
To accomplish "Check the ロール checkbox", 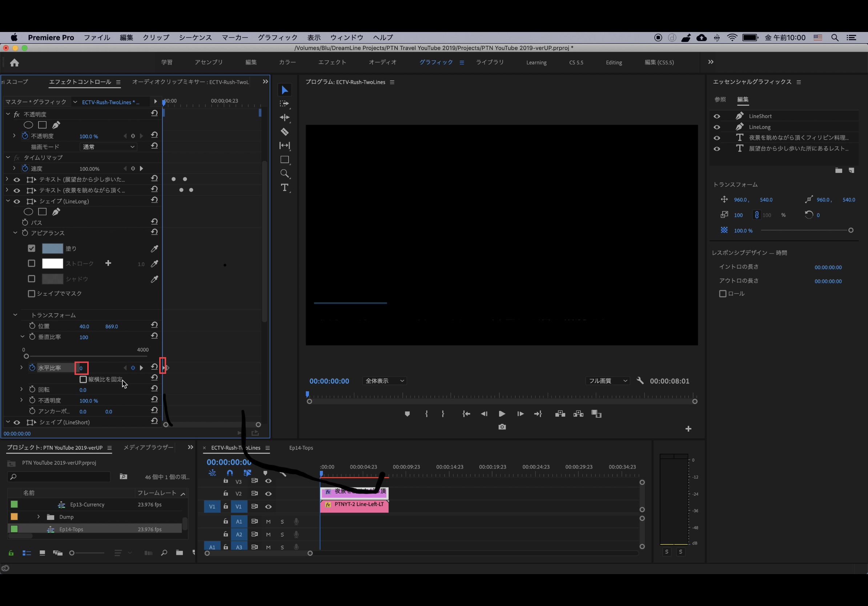I will click(723, 294).
